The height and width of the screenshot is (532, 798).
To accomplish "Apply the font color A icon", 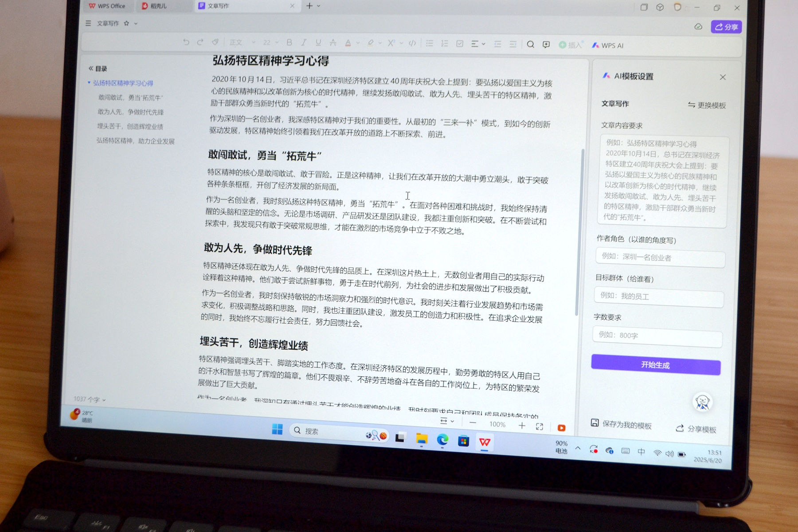I will pos(348,43).
